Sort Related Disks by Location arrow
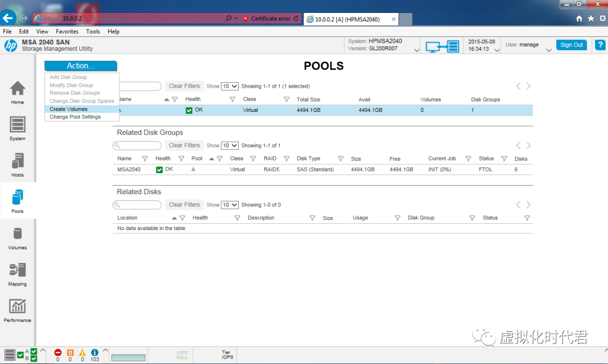Screen dimensions: 608x364 click(x=174, y=218)
